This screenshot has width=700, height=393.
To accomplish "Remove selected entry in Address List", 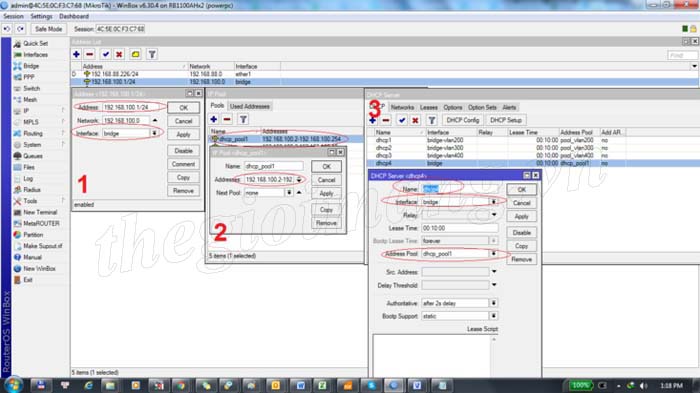I will (x=90, y=54).
